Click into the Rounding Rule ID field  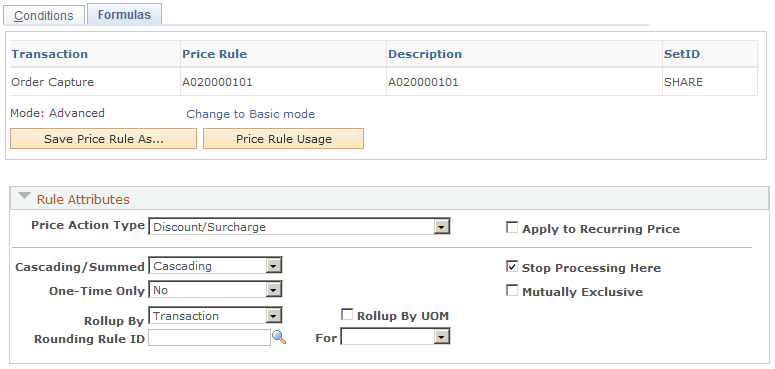coord(210,338)
